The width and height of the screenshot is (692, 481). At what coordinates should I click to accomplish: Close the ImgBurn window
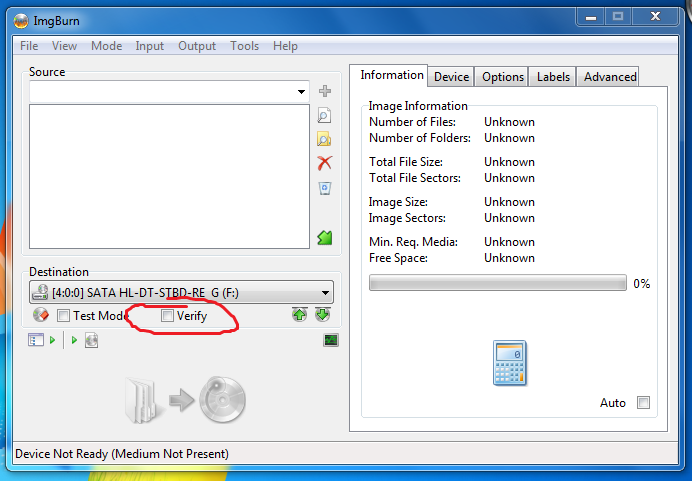pos(655,17)
